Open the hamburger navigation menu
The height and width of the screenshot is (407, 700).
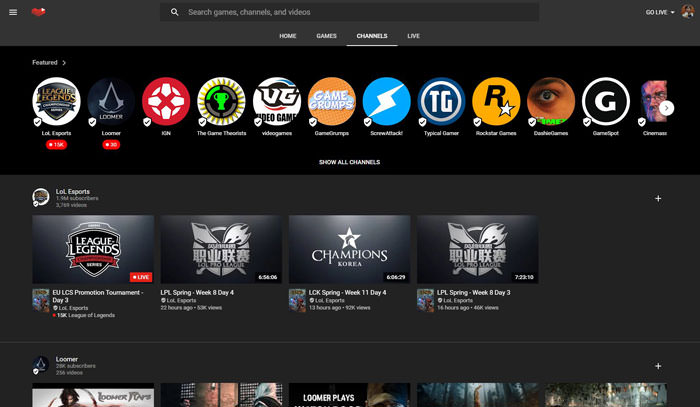[x=13, y=12]
